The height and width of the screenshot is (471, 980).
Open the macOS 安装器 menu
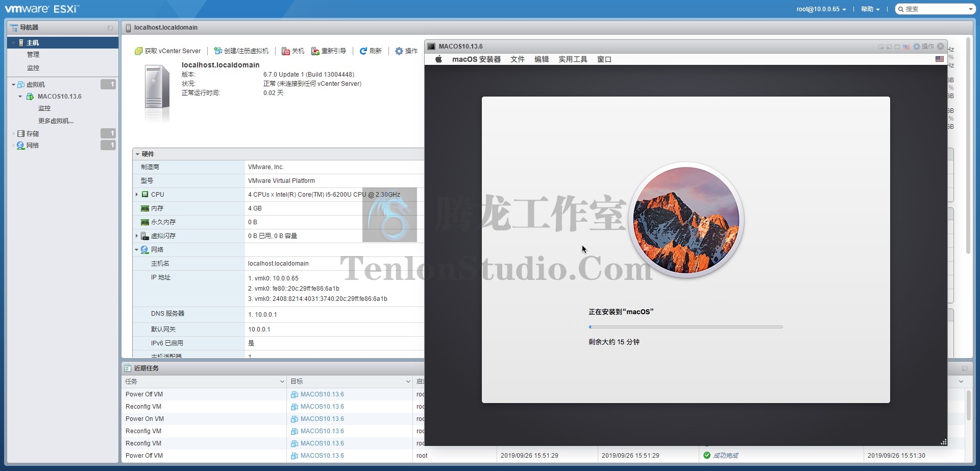click(476, 59)
